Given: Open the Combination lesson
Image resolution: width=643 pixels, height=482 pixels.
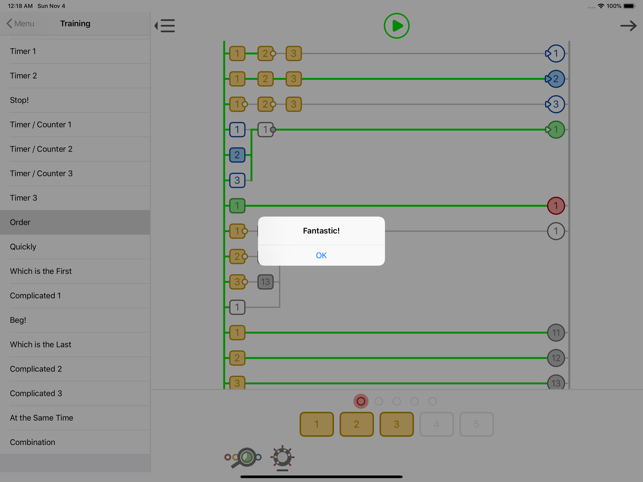Looking at the screenshot, I should click(x=75, y=442).
